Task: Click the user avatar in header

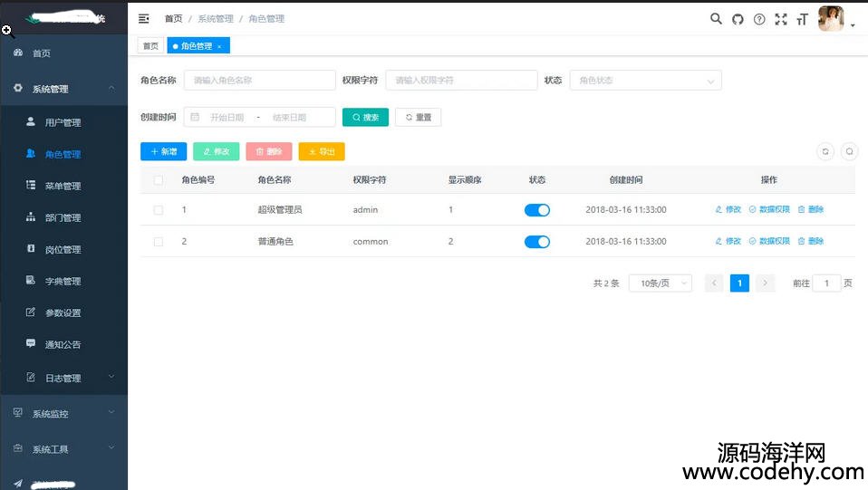Action: click(831, 19)
